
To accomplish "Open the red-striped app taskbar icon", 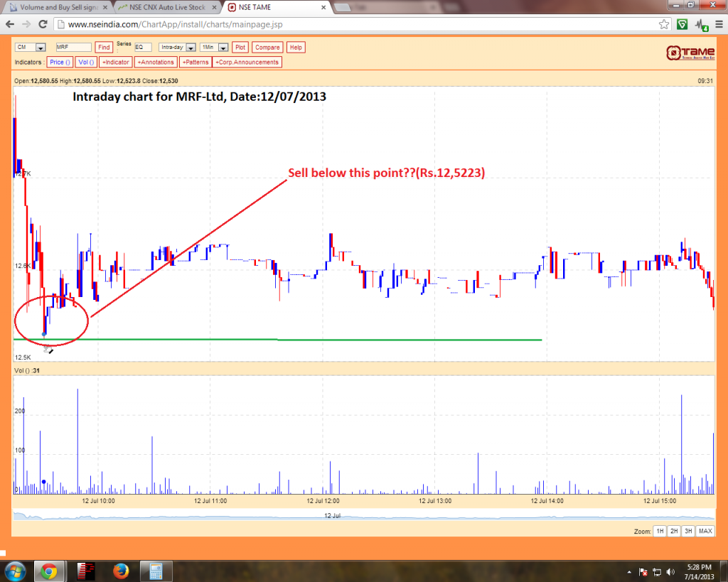I will pyautogui.click(x=86, y=571).
